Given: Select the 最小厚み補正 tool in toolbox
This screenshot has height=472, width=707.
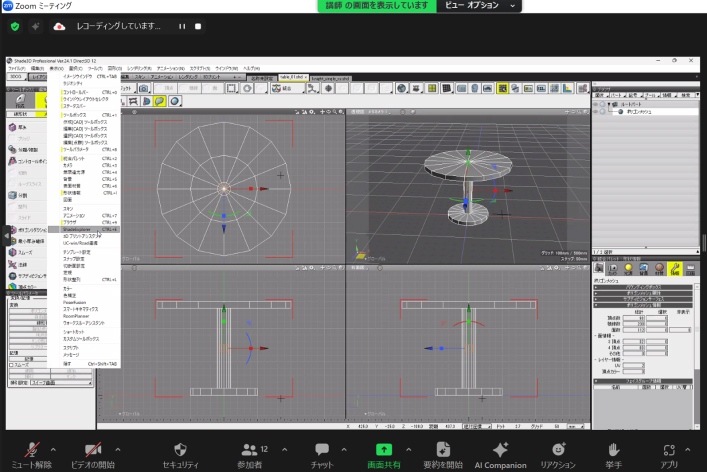Looking at the screenshot, I should [x=27, y=241].
